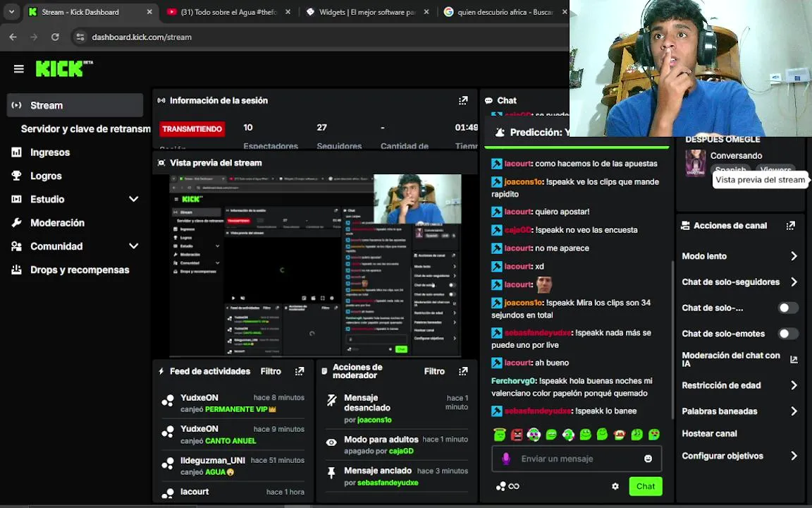Toggle the Chat de solo-... switch

pos(788,308)
